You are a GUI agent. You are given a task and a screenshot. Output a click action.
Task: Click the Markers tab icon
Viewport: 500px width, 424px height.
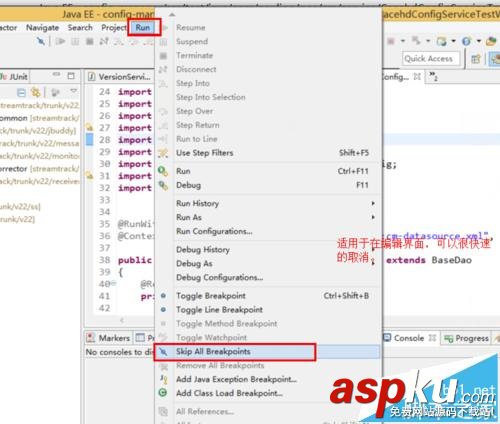click(90, 338)
